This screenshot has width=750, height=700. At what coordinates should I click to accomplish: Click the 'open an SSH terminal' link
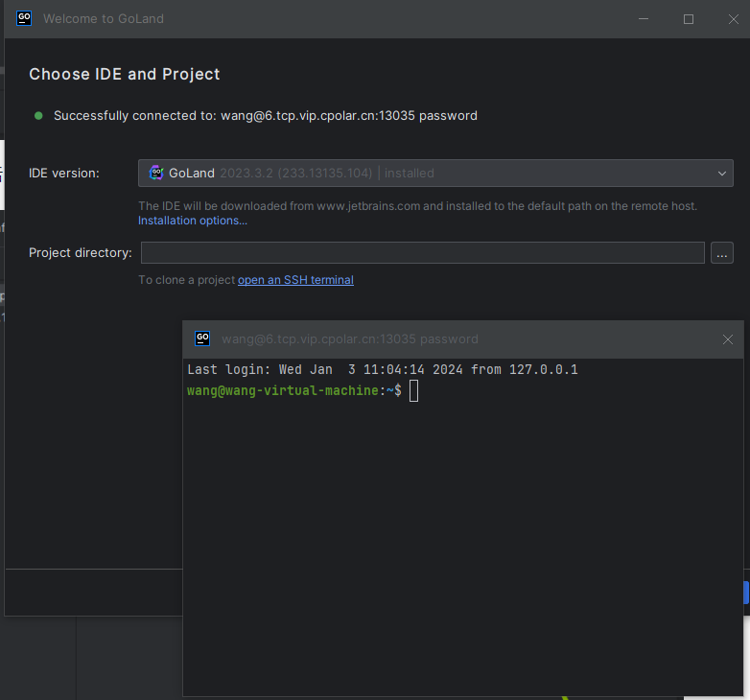click(295, 280)
